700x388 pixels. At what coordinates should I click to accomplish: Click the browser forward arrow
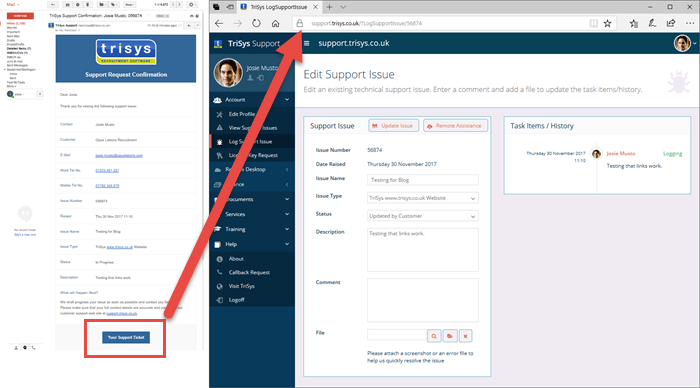[x=238, y=23]
